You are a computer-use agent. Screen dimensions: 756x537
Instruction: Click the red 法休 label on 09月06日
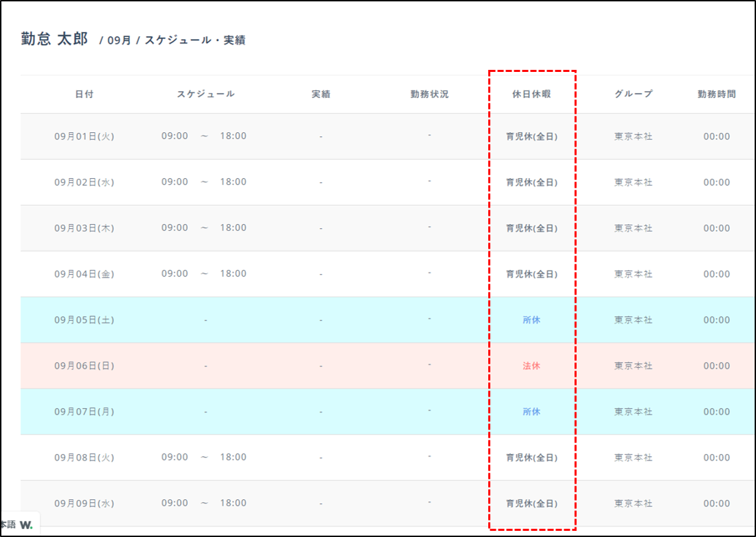(x=531, y=366)
